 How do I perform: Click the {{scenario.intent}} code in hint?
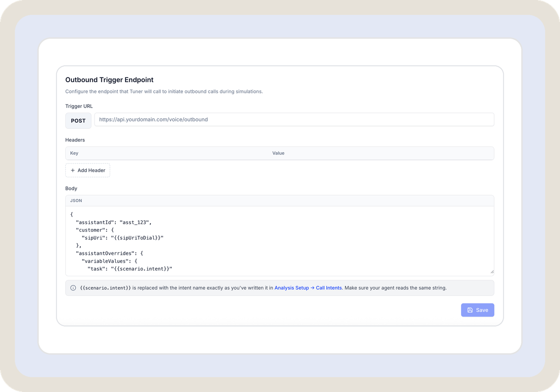pos(105,288)
